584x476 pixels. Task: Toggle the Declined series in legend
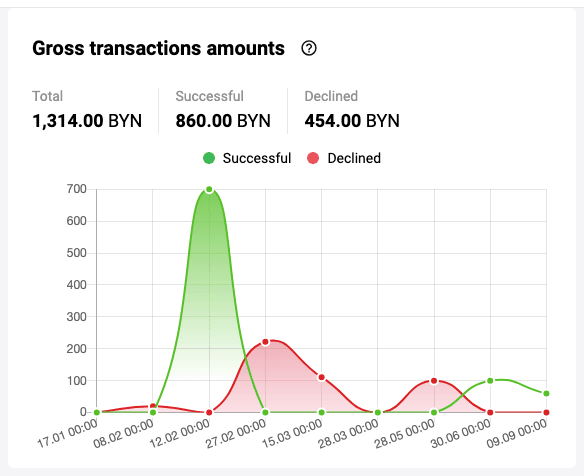[344, 158]
